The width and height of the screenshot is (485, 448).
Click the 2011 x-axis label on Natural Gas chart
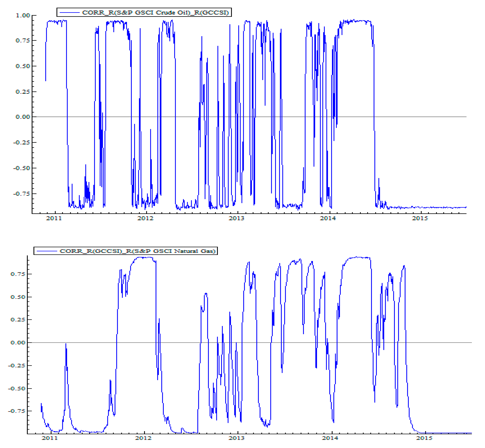point(49,438)
